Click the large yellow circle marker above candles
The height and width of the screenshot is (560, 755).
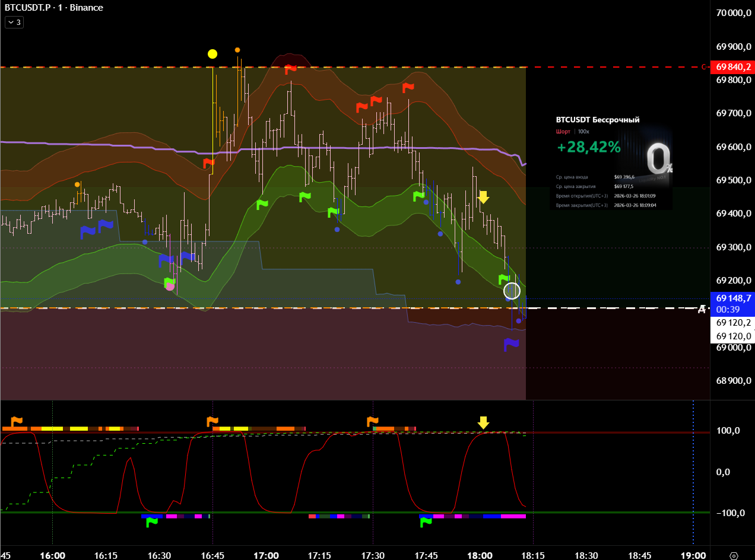pos(212,54)
